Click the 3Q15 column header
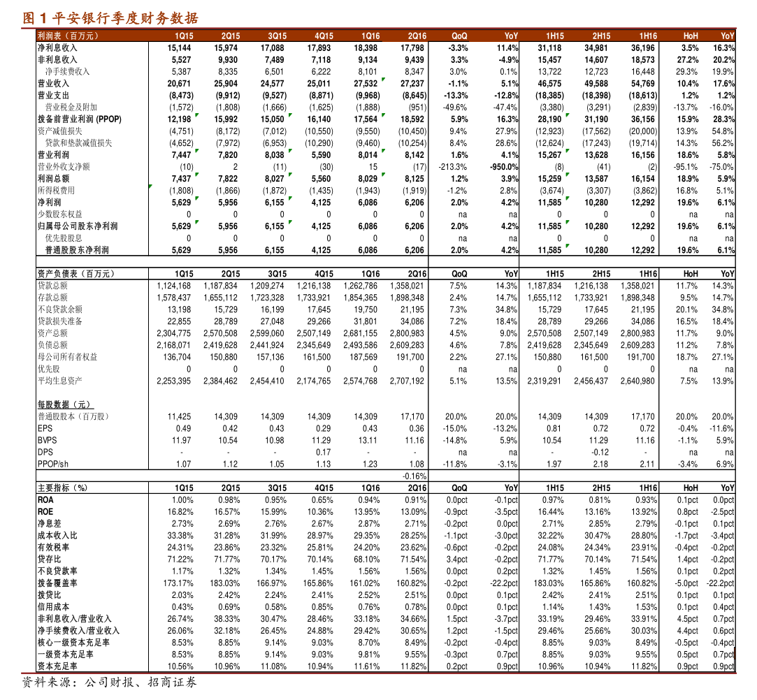The height and width of the screenshot is (700, 757). (x=277, y=36)
